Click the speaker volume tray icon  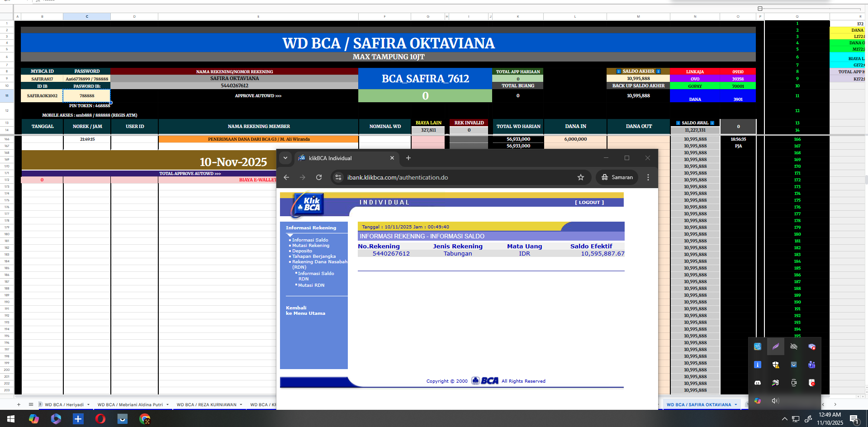coord(776,401)
